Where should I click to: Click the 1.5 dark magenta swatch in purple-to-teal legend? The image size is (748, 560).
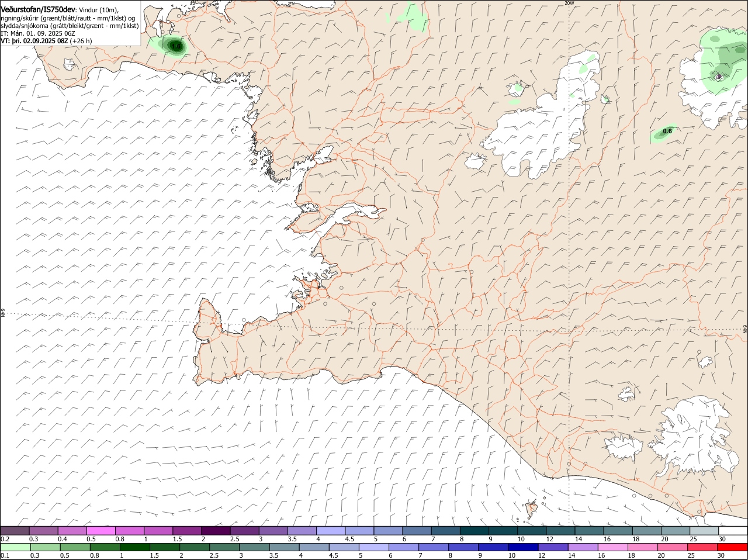coord(187,530)
